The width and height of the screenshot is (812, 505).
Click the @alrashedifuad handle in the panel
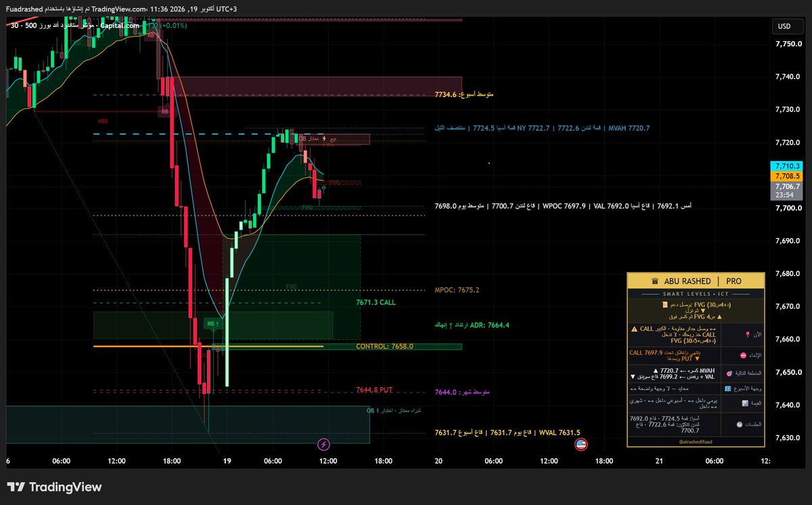tap(696, 441)
